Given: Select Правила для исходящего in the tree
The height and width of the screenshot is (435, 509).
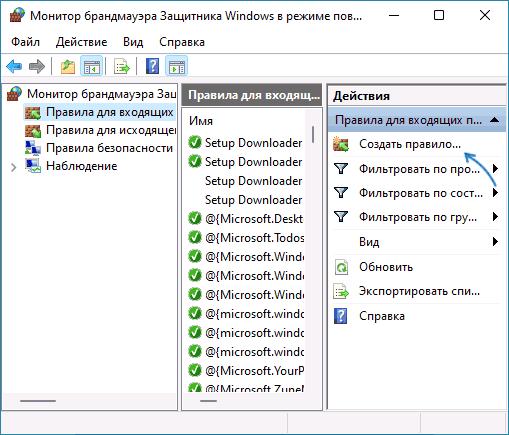Looking at the screenshot, I should click(x=111, y=130).
